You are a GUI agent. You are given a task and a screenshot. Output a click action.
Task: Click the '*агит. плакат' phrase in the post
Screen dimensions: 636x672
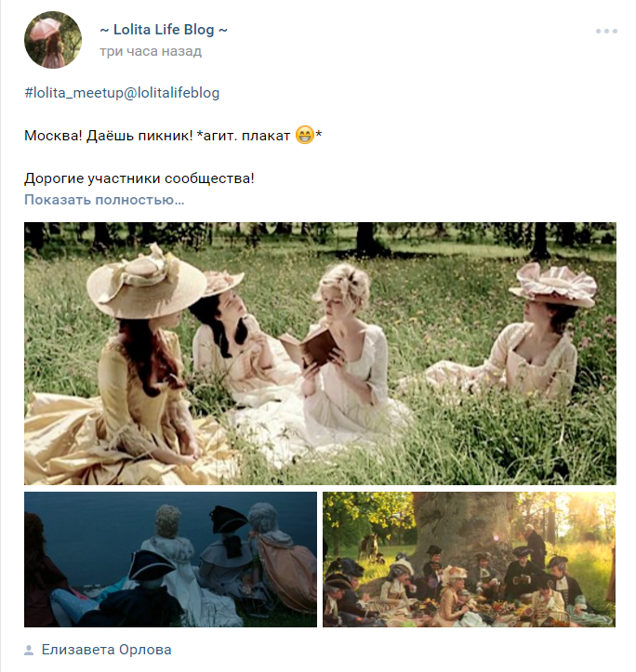click(244, 136)
